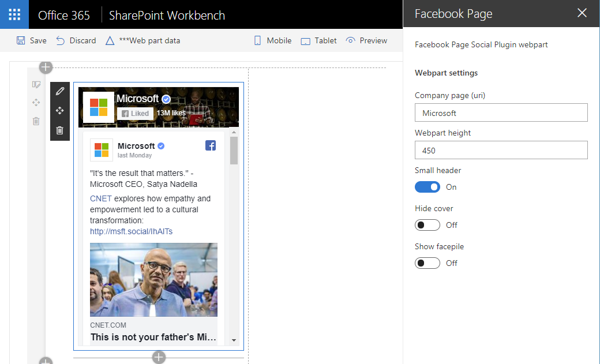Image resolution: width=600 pixels, height=364 pixels.
Task: Click the CNET.COM source label
Action: [x=108, y=325]
